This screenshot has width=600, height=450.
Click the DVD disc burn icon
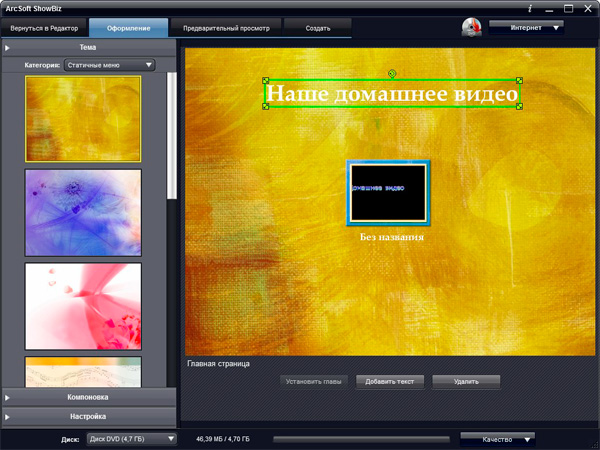[x=473, y=28]
